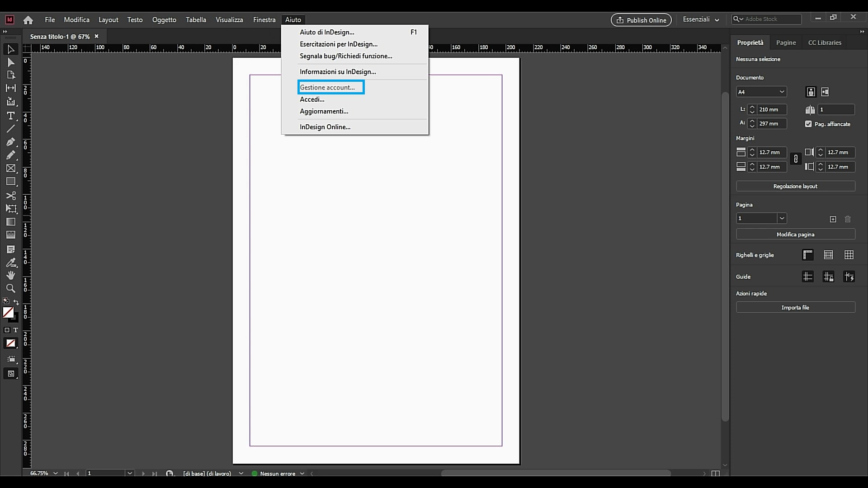
Task: Select the Direct Selection tool
Action: click(11, 62)
